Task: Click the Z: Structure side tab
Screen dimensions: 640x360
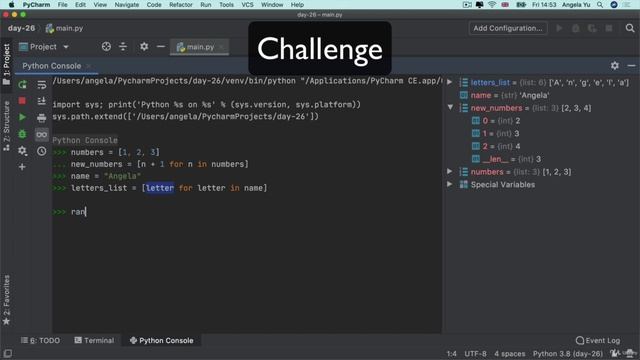Action: click(x=6, y=126)
